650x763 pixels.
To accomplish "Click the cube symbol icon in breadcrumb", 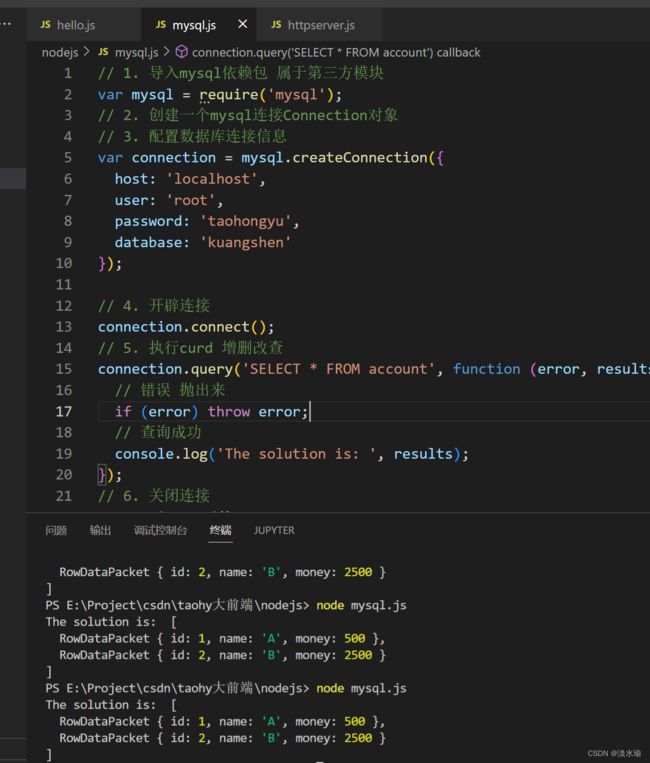I will click(x=181, y=52).
